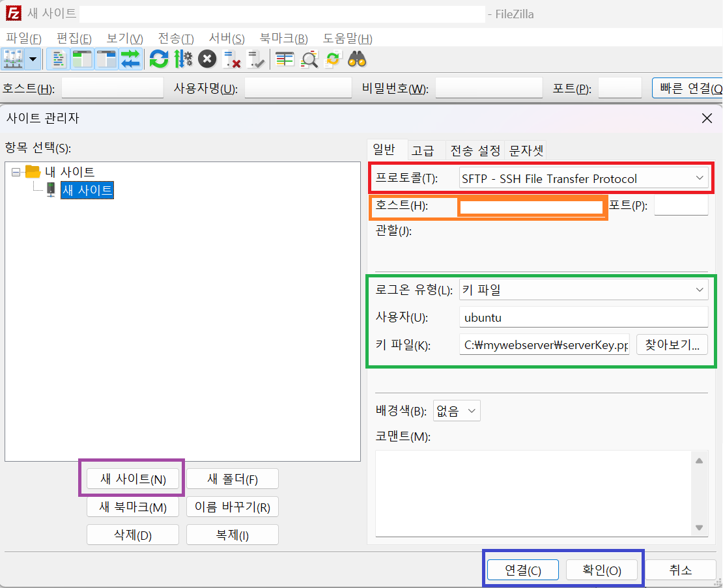
Task: Click the disconnect from server icon
Action: 231,59
